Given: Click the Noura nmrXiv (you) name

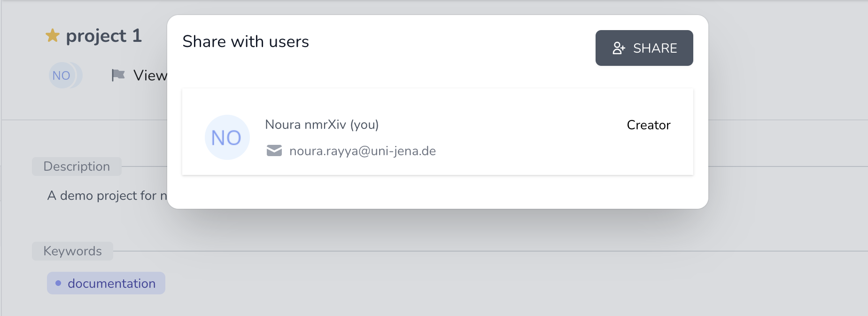Looking at the screenshot, I should point(322,125).
